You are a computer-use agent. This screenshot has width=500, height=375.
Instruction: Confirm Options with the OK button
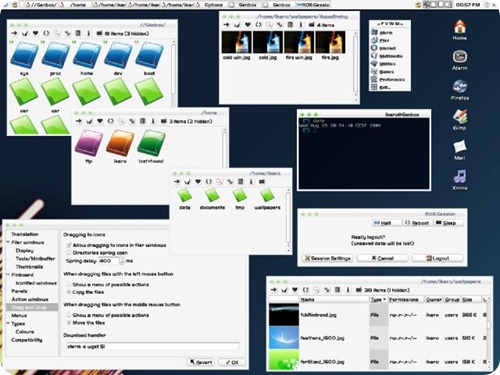point(232,362)
